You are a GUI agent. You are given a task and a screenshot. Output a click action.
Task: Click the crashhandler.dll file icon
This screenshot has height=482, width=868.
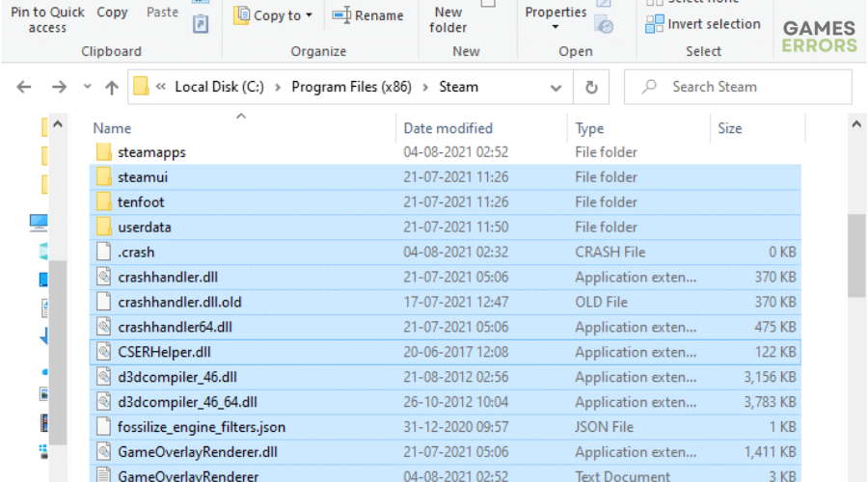[x=103, y=277]
